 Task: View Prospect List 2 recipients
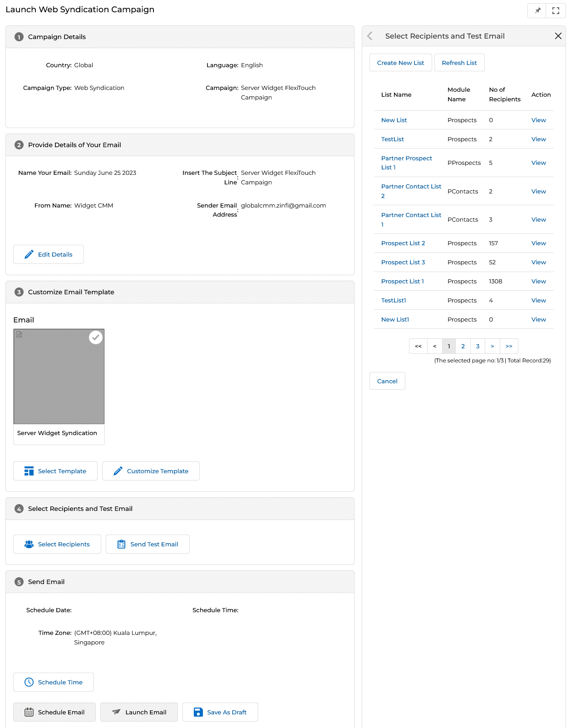[x=539, y=243]
